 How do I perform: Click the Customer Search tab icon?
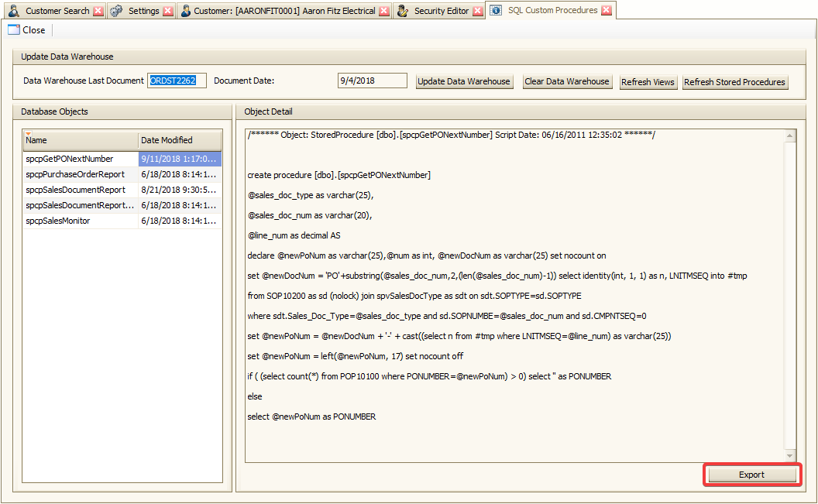tap(14, 11)
